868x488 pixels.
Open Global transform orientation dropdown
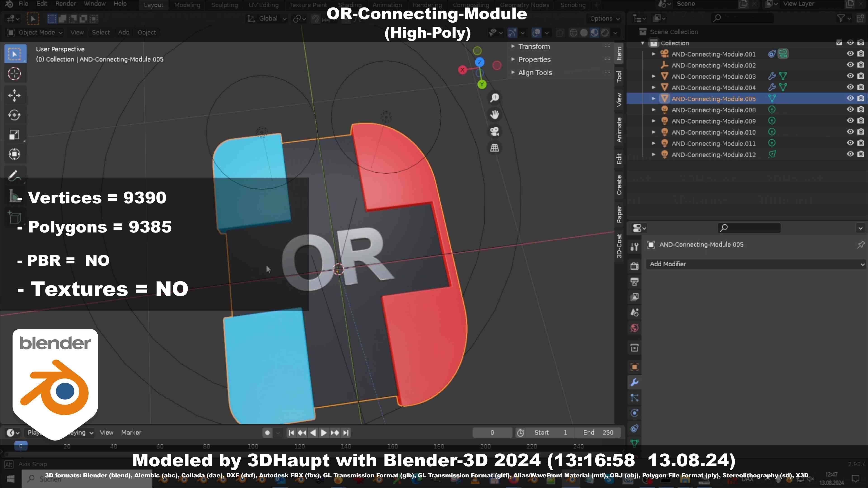pyautogui.click(x=267, y=19)
